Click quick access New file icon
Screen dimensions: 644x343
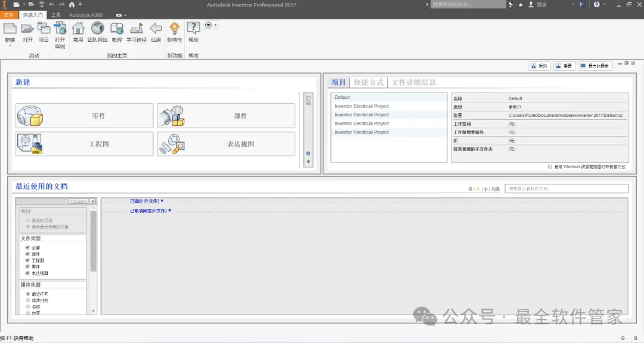tap(16, 5)
